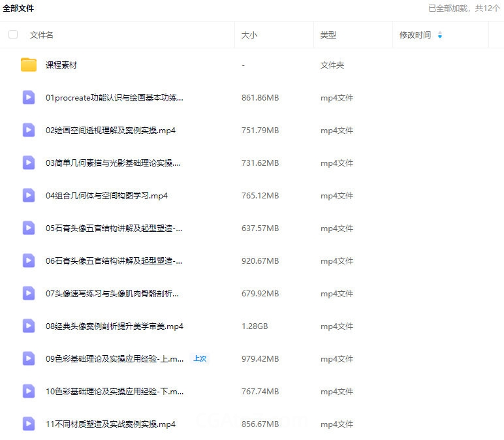504x440 pixels.
Task: Sort files by 文件名 column header
Action: [x=42, y=35]
